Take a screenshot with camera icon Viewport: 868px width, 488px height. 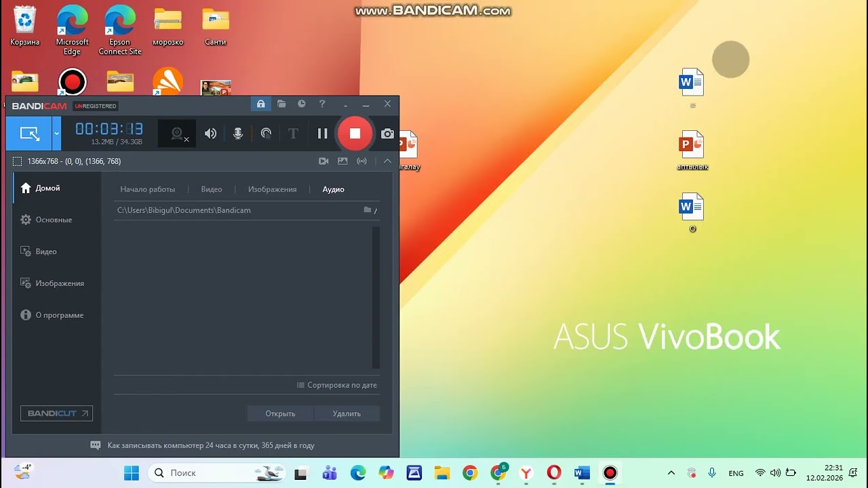pyautogui.click(x=387, y=134)
